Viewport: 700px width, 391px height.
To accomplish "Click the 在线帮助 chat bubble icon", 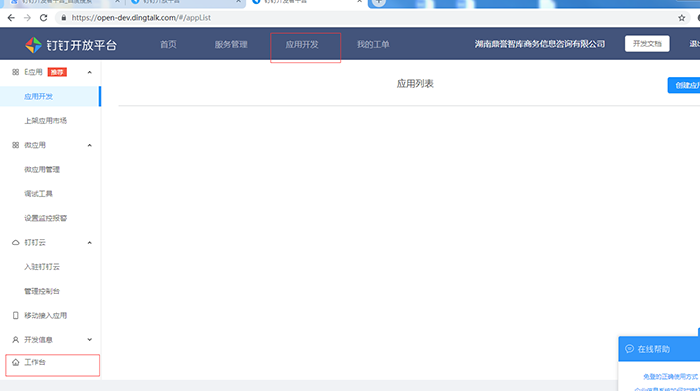I will tap(629, 349).
